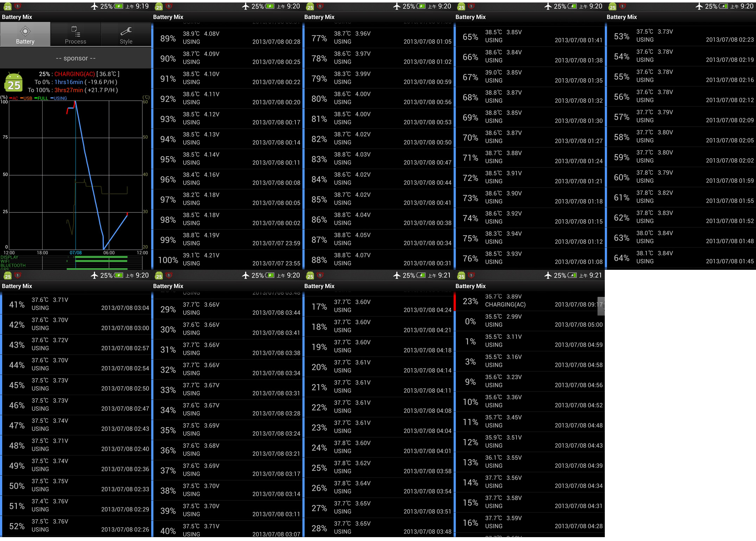
Task: Tap the small Android 25 icon left of 9:19 bar
Action: point(7,7)
